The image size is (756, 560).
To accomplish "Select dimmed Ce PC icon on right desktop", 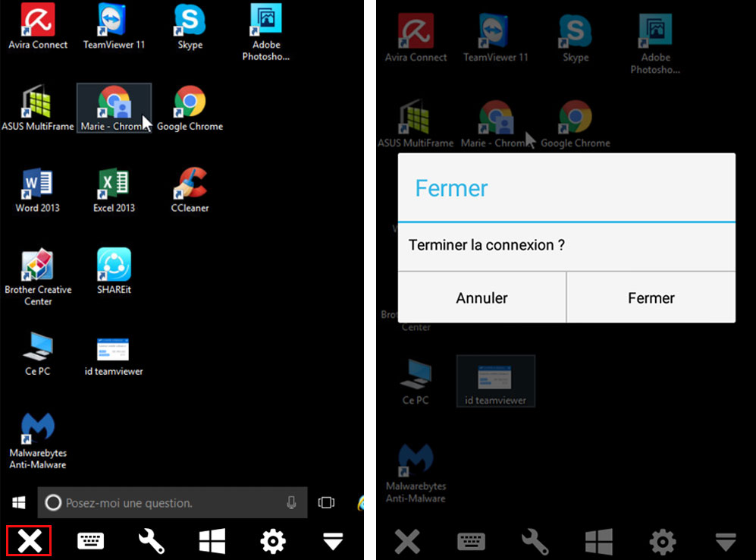I will [416, 382].
